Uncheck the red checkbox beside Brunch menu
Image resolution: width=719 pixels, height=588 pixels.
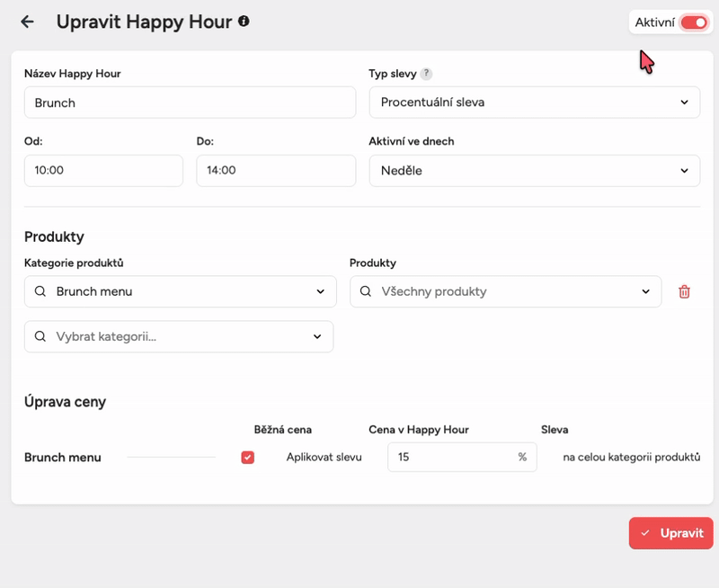(248, 457)
